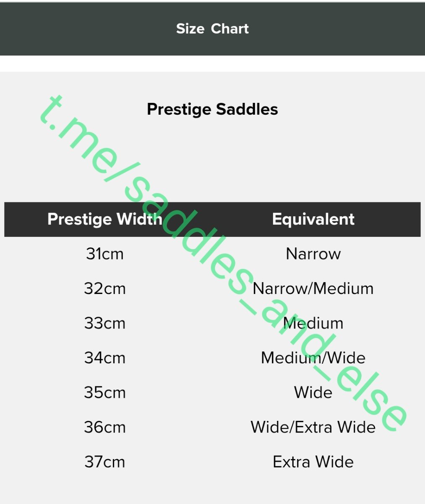Viewport: 425px width, 504px height.
Task: Click the Prestige Width column header
Action: [104, 219]
